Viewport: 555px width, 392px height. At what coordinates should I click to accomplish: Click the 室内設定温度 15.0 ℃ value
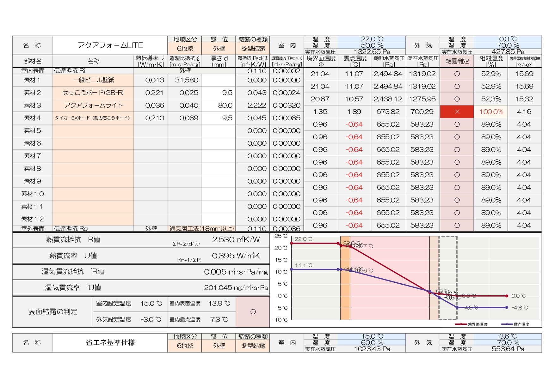pos(151,304)
